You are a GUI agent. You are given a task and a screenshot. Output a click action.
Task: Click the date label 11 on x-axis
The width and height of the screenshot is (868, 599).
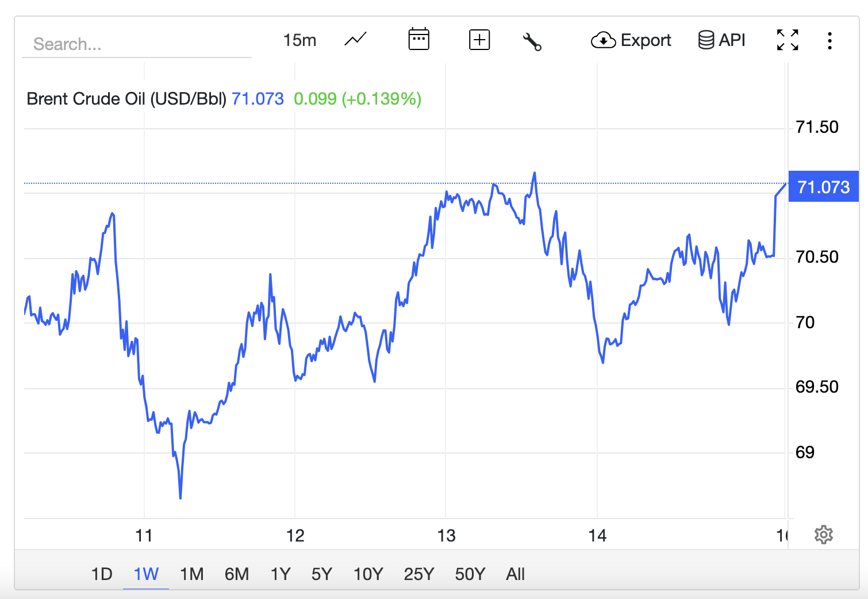coord(144,536)
